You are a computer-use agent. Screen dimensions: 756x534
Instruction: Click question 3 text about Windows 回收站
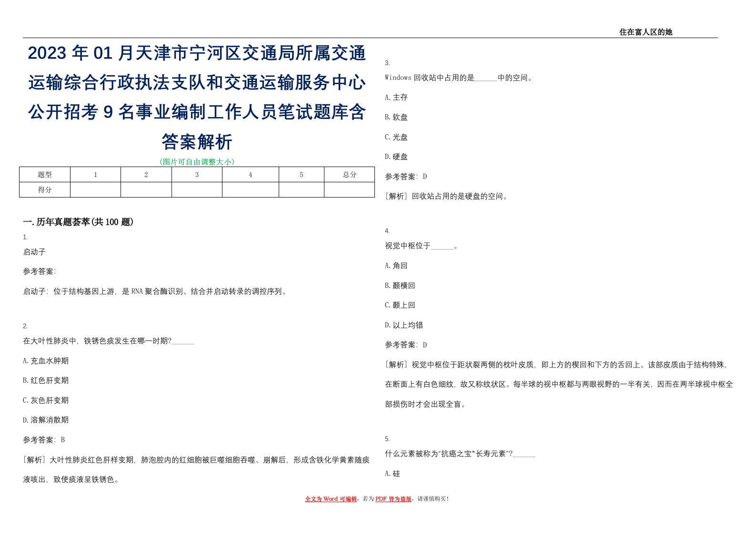coord(459,78)
